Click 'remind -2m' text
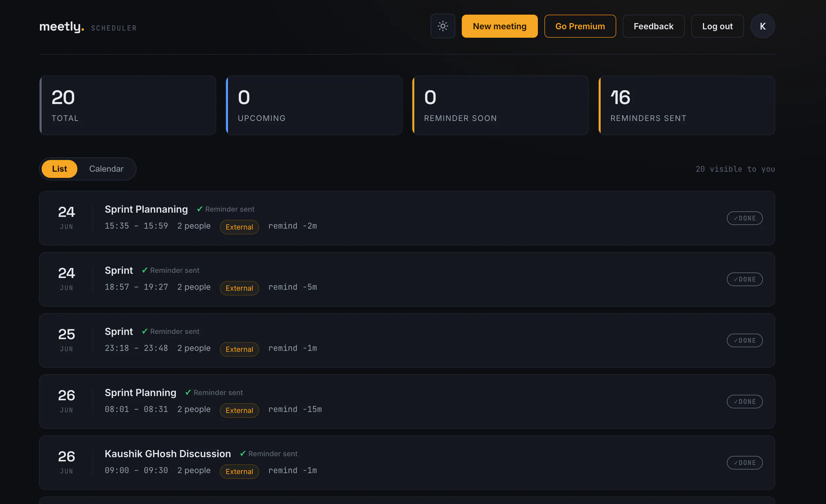 coord(293,226)
